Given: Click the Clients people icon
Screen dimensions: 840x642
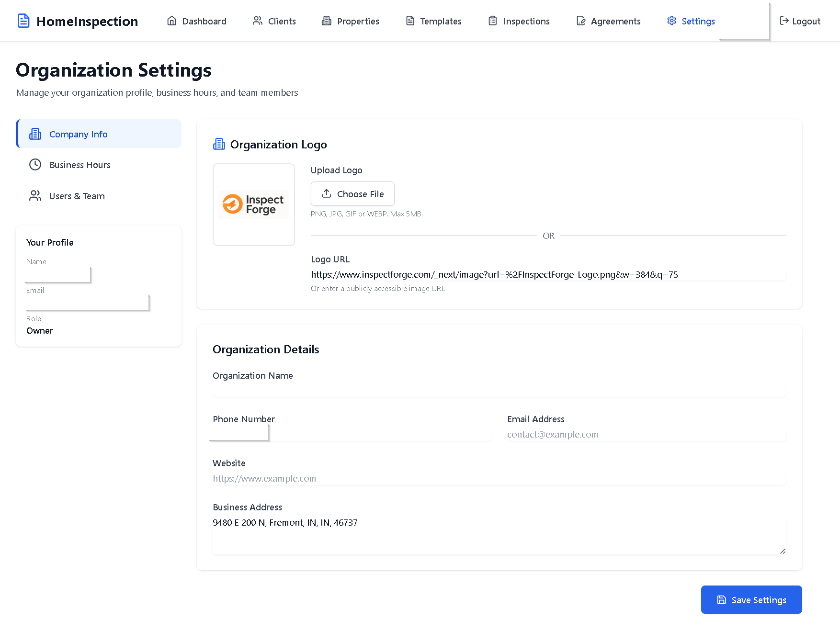Looking at the screenshot, I should pos(258,21).
